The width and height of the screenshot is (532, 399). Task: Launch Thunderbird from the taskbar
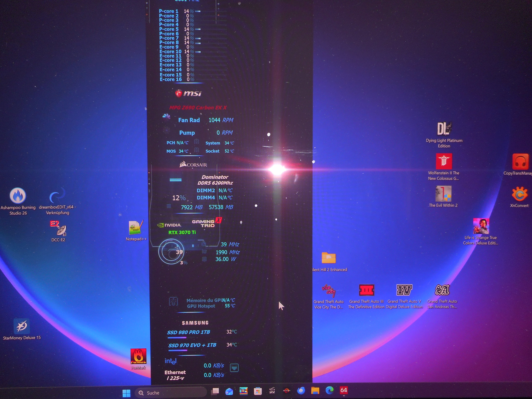[301, 391]
